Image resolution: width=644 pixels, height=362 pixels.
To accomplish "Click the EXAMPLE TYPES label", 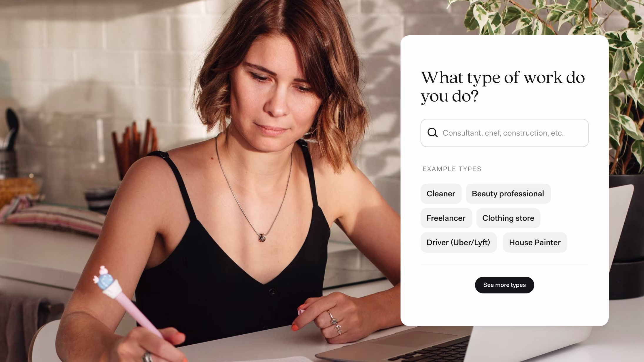I will 452,169.
